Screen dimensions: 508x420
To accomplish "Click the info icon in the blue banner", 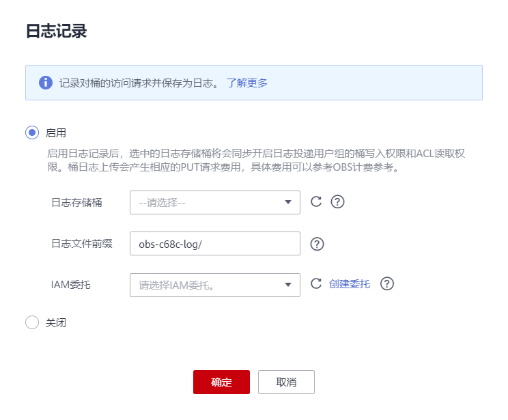I will pyautogui.click(x=46, y=83).
